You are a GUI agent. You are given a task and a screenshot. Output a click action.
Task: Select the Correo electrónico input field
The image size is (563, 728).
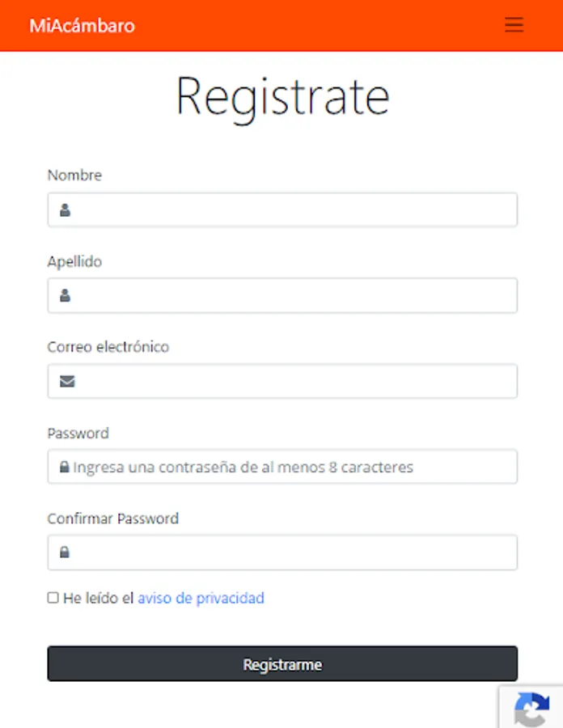pos(291,381)
